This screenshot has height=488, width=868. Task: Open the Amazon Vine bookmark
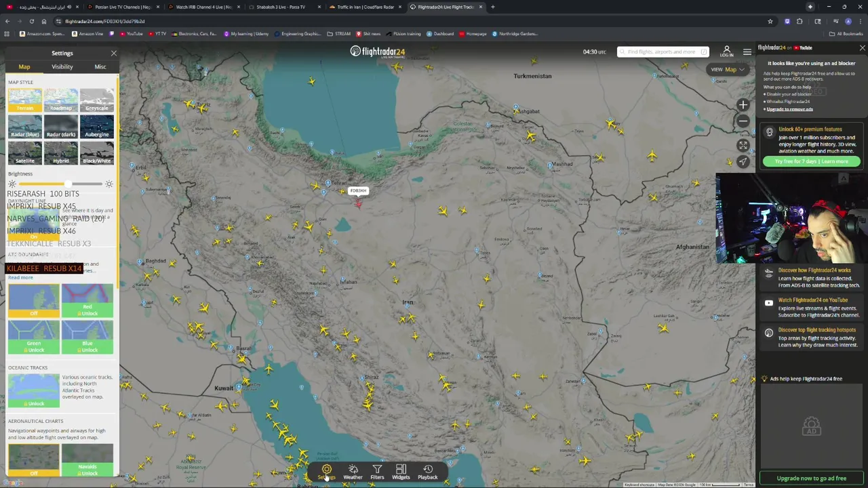click(88, 34)
